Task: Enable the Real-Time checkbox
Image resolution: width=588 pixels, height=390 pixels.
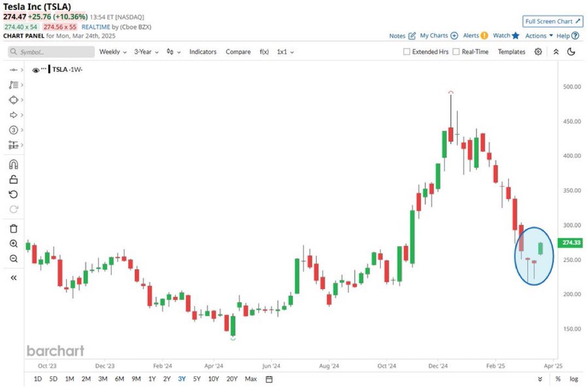Action: (x=456, y=52)
